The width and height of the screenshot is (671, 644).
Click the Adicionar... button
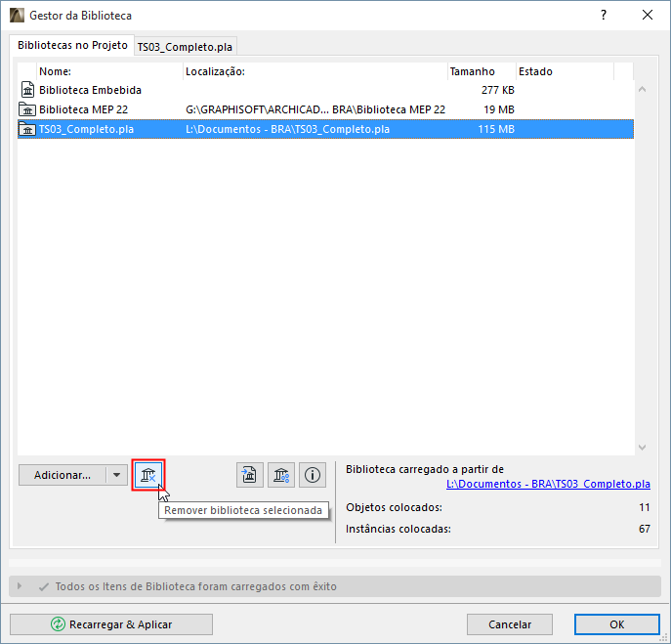pyautogui.click(x=63, y=475)
